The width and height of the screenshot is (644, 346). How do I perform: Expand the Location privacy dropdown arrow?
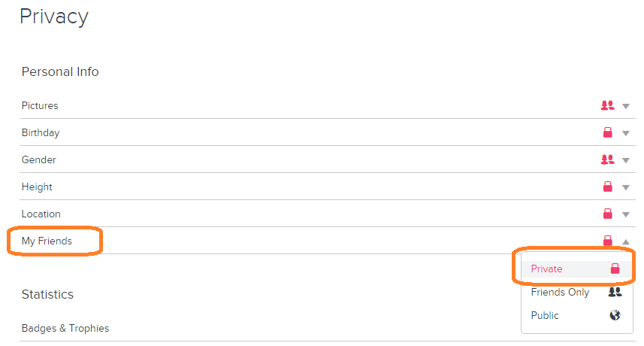click(x=625, y=215)
